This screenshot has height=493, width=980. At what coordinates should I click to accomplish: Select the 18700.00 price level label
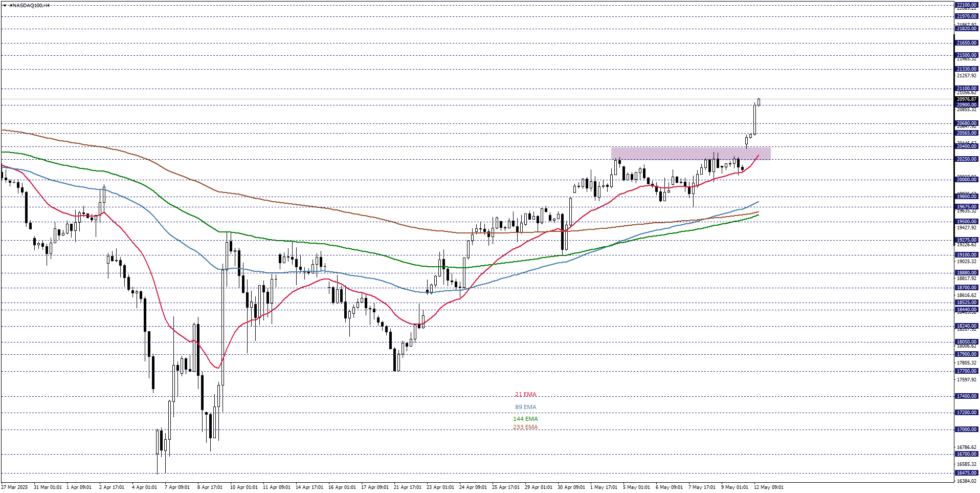pos(966,288)
